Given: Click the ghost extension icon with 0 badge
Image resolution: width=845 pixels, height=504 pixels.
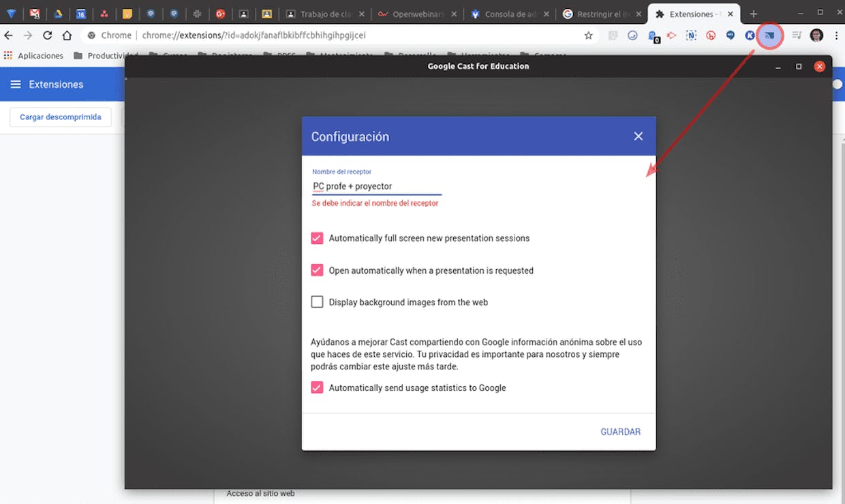Looking at the screenshot, I should pos(653,36).
